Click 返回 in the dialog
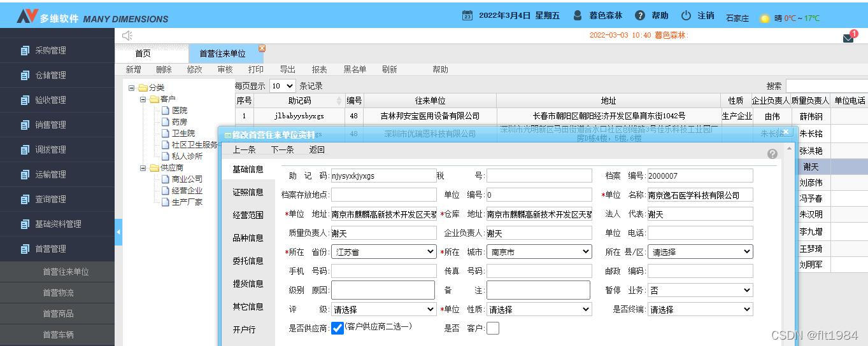Viewport: 868px width, 346px height. click(317, 150)
